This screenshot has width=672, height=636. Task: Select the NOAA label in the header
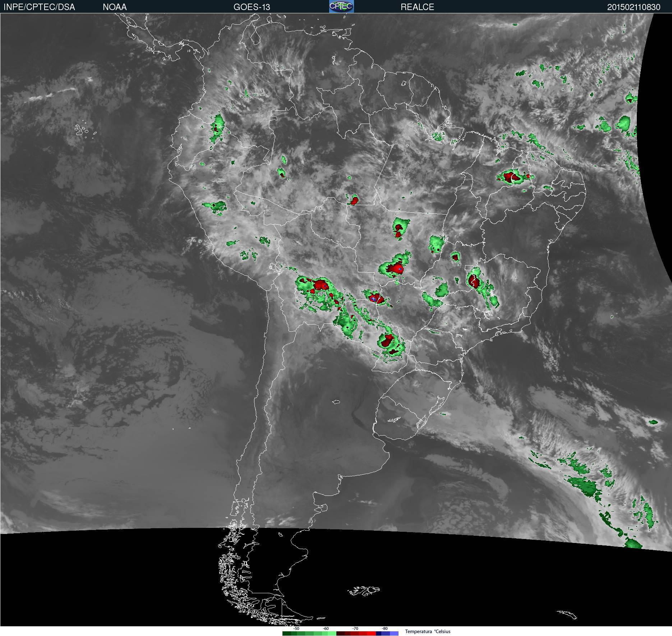click(x=115, y=7)
